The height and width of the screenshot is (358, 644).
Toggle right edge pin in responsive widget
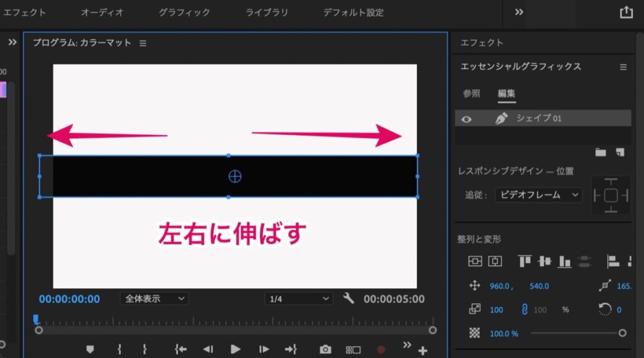click(x=625, y=195)
